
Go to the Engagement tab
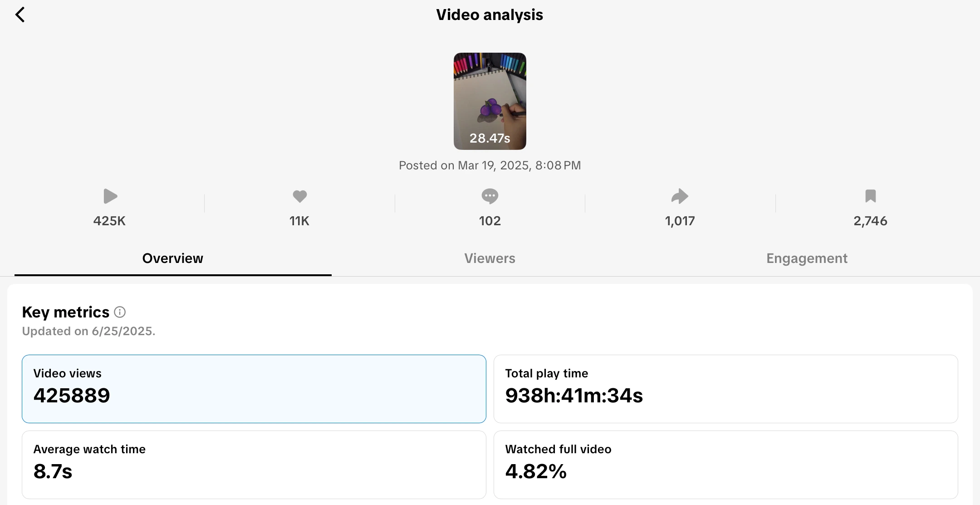click(x=807, y=258)
